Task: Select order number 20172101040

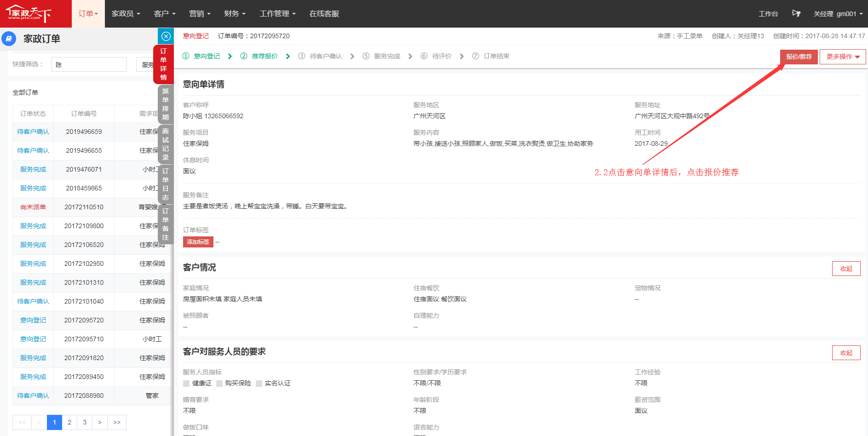Action: coord(84,301)
